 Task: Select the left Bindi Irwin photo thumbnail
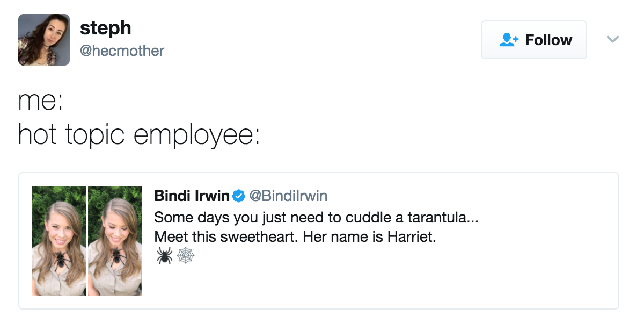[59, 240]
